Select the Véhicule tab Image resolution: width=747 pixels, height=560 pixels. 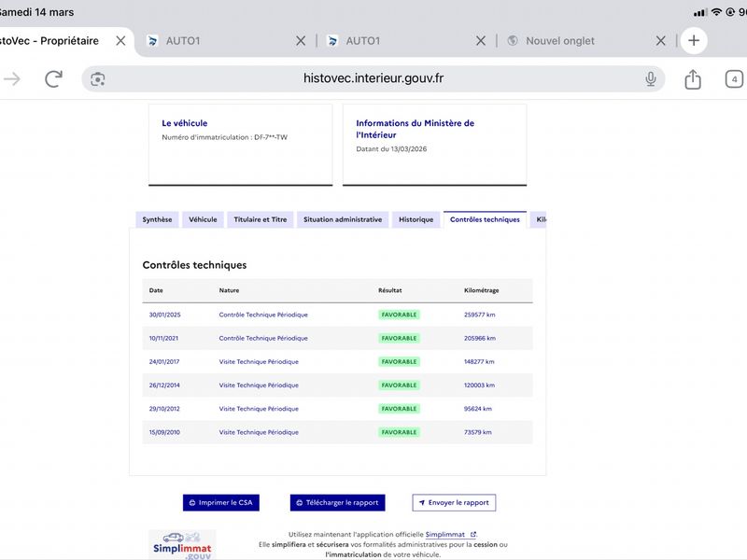point(203,219)
